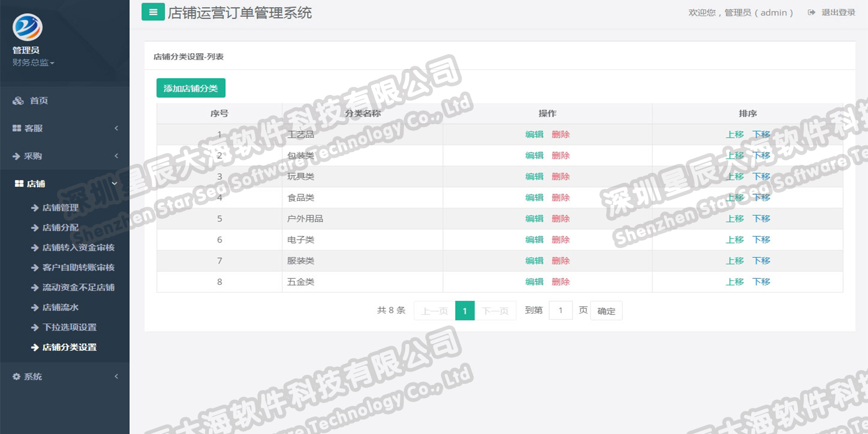This screenshot has height=434, width=868.
Task: Select 店铺分类设置 menu item
Action: click(69, 347)
